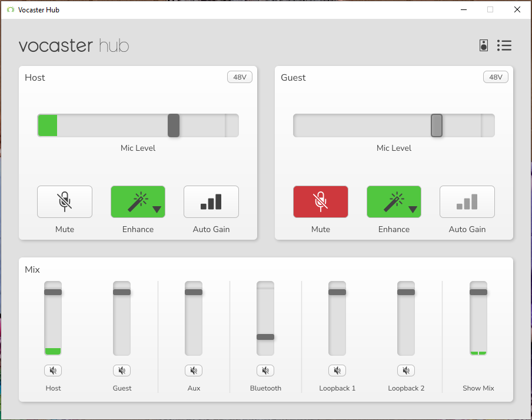The width and height of the screenshot is (532, 420).
Task: Click the Vocaster Hub title bar icon
Action: tap(9, 9)
